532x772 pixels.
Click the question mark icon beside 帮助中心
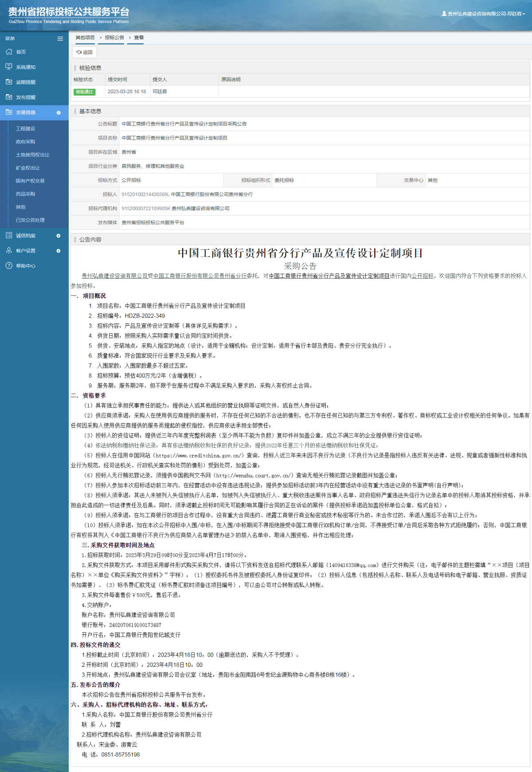pyautogui.click(x=9, y=265)
